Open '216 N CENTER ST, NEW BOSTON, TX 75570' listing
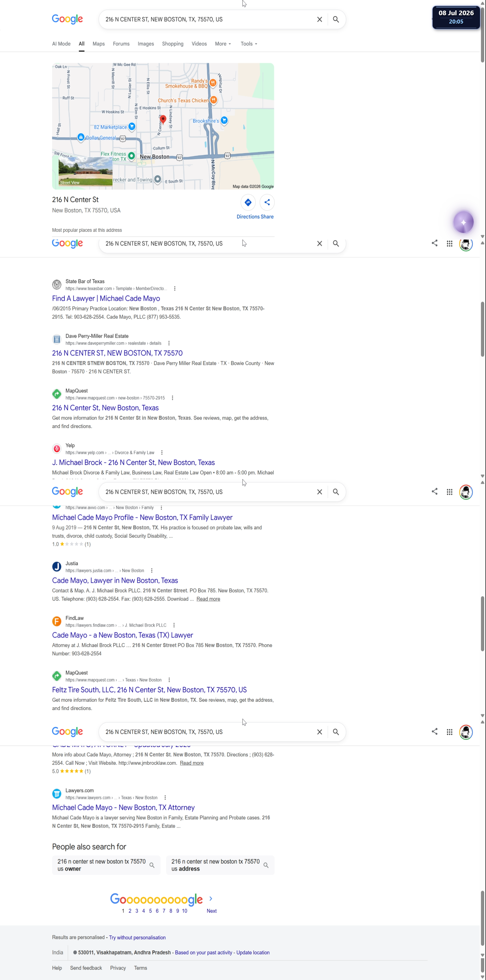The width and height of the screenshot is (486, 980). click(117, 353)
